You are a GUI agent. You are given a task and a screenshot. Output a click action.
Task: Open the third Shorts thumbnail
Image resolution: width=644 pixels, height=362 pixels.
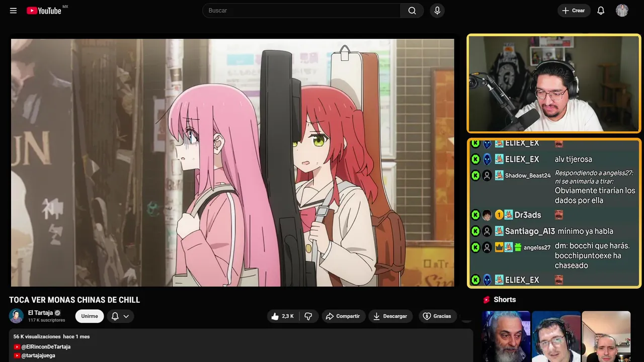(606, 336)
